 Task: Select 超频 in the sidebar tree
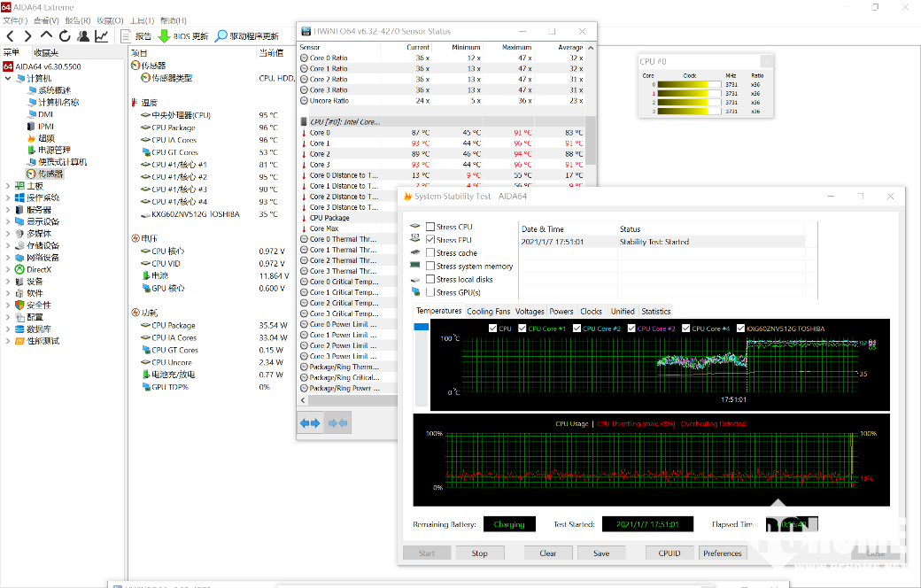pos(46,138)
